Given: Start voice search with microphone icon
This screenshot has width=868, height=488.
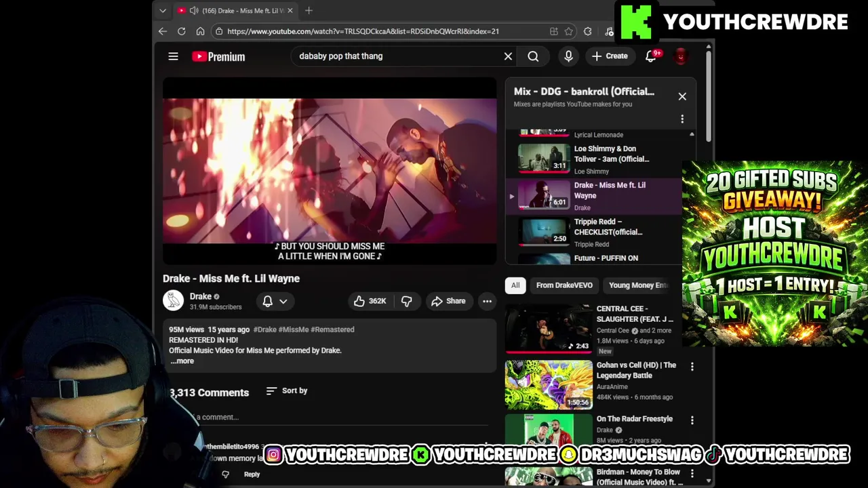Looking at the screenshot, I should (x=568, y=56).
